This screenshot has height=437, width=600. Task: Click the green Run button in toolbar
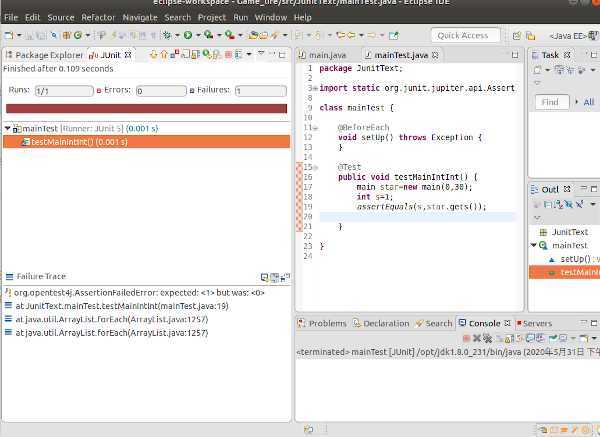click(x=187, y=35)
